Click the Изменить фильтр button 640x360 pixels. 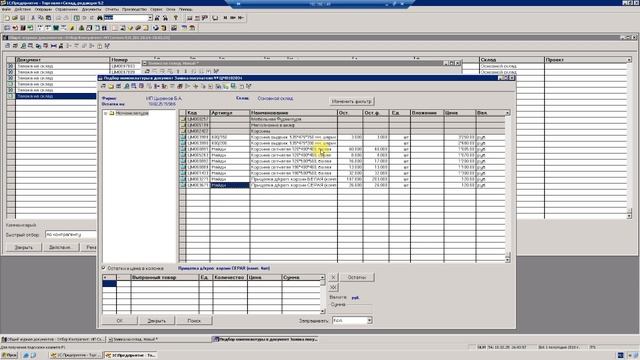351,101
